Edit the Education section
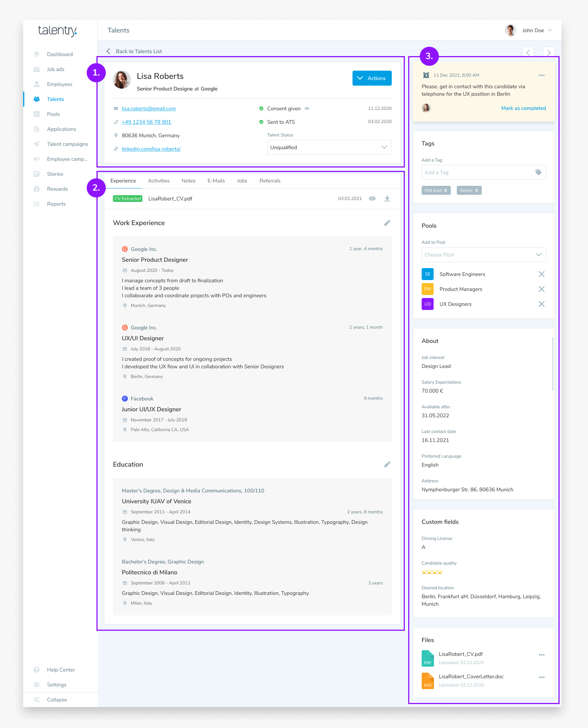This screenshot has height=728, width=588. [387, 464]
